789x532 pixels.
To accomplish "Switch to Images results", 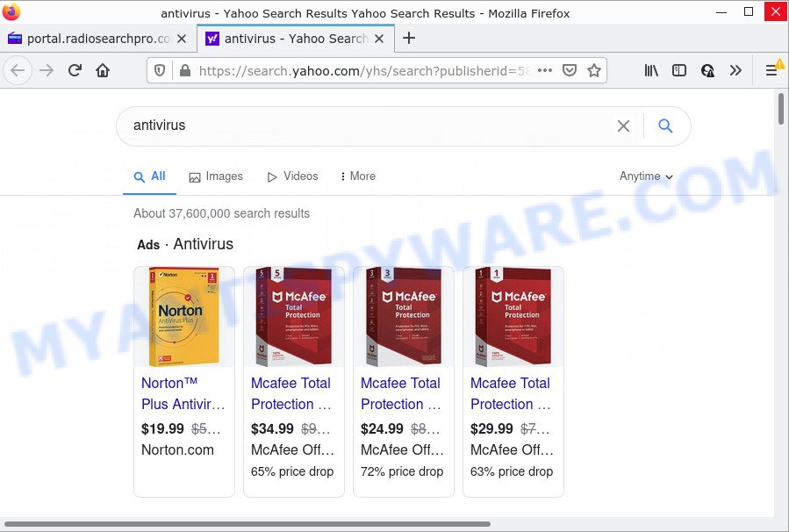I will pos(215,176).
